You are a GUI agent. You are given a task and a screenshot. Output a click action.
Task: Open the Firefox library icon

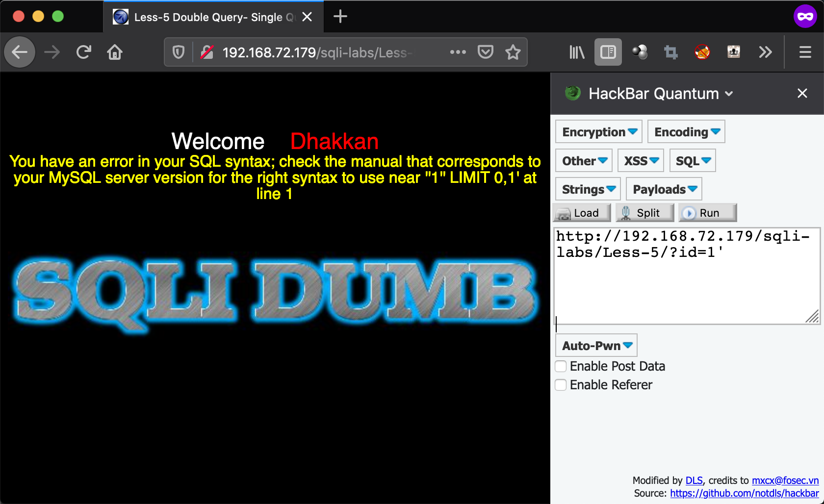pos(576,52)
